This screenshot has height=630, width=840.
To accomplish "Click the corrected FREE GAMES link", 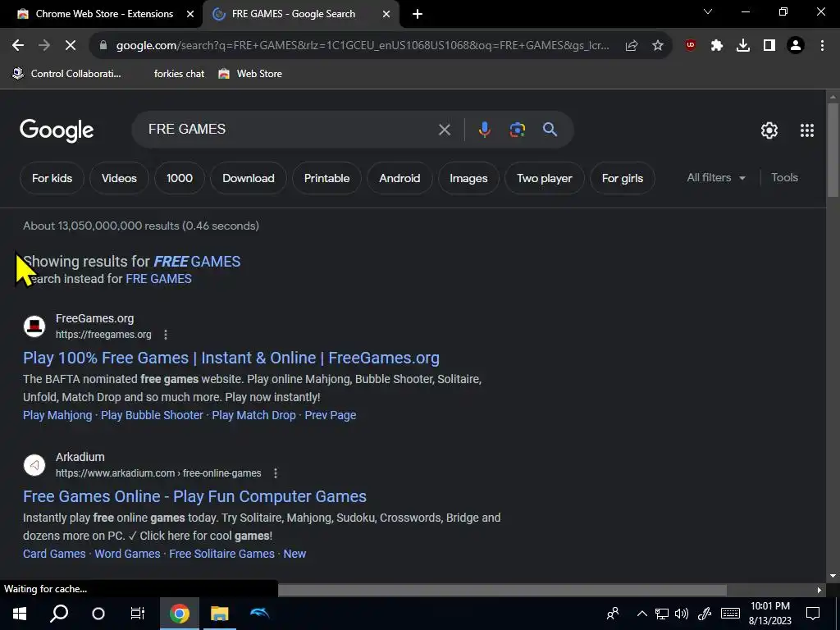I will [197, 262].
